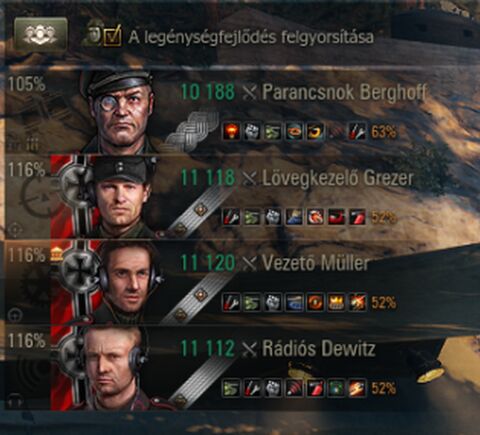Click Müller's Brothers in Arms fist icon

pos(273,303)
